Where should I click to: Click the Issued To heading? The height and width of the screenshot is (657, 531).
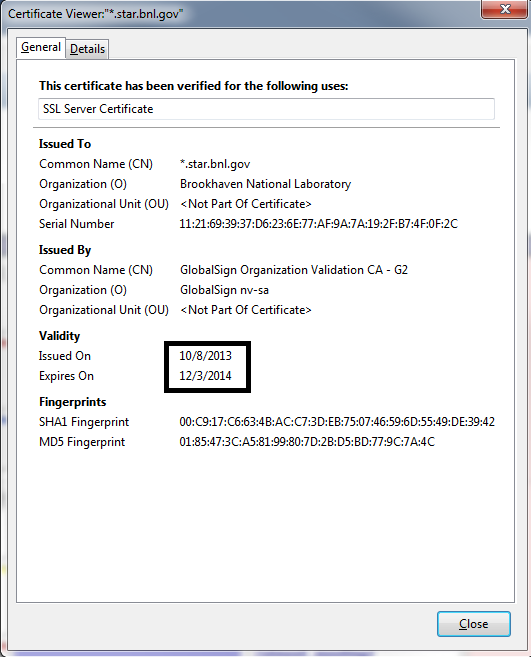coord(65,144)
